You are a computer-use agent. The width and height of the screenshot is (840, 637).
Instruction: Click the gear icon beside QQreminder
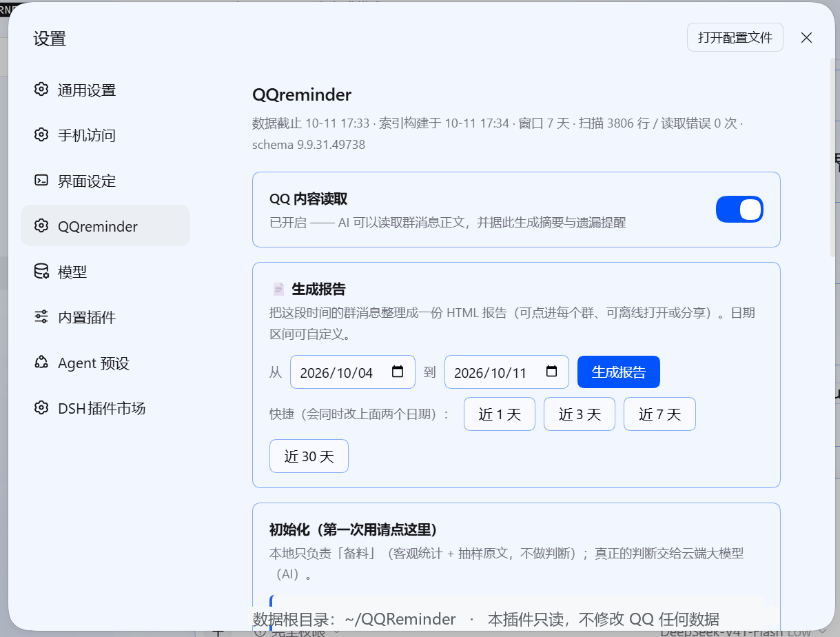[41, 226]
